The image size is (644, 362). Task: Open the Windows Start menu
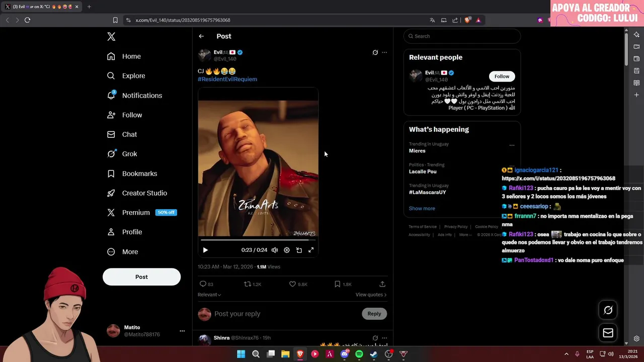tap(241, 354)
